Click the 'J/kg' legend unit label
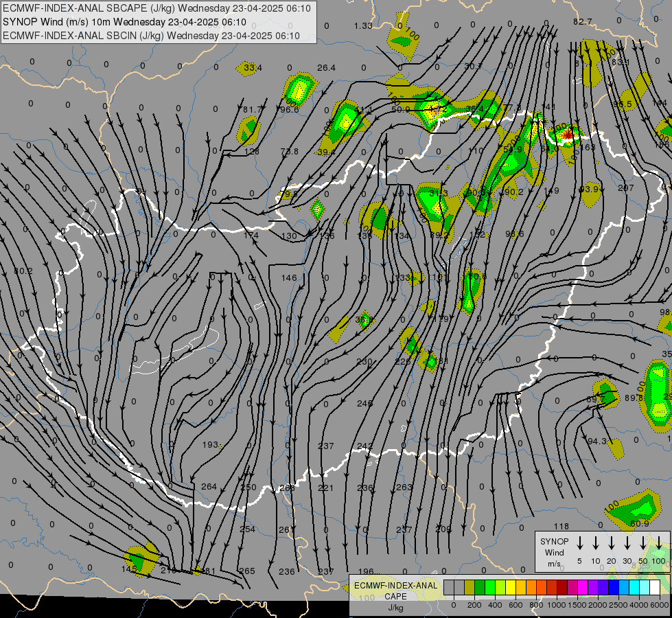This screenshot has height=618, width=672. 395,608
